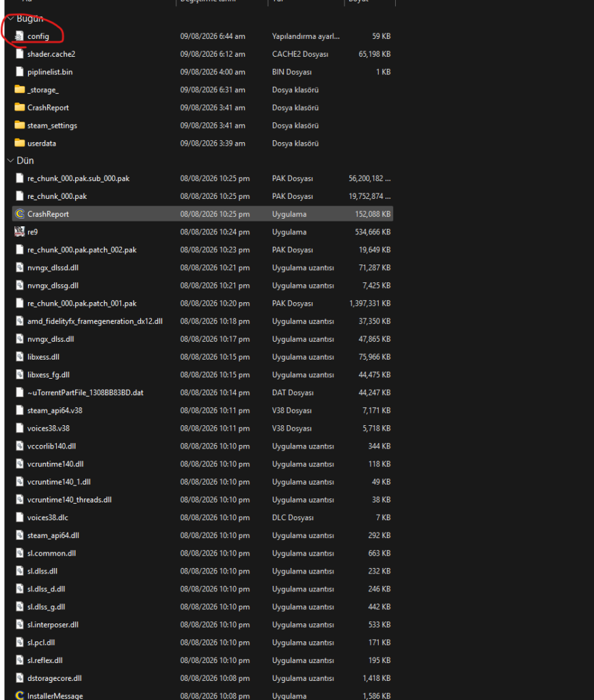Screen dimensions: 594x700
Task: Select the sl.interposer.dll file icon
Action: pos(19,625)
